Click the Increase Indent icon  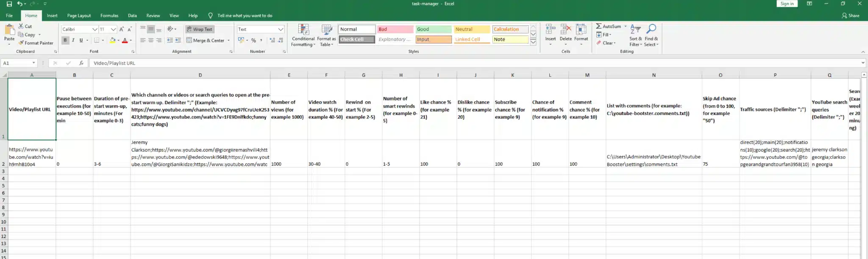(x=178, y=40)
